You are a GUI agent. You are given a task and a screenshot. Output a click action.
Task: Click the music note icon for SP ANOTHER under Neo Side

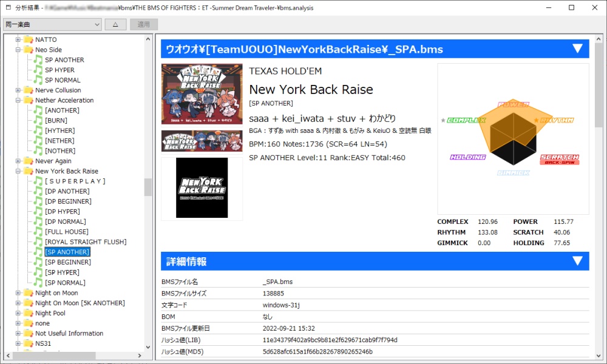38,59
